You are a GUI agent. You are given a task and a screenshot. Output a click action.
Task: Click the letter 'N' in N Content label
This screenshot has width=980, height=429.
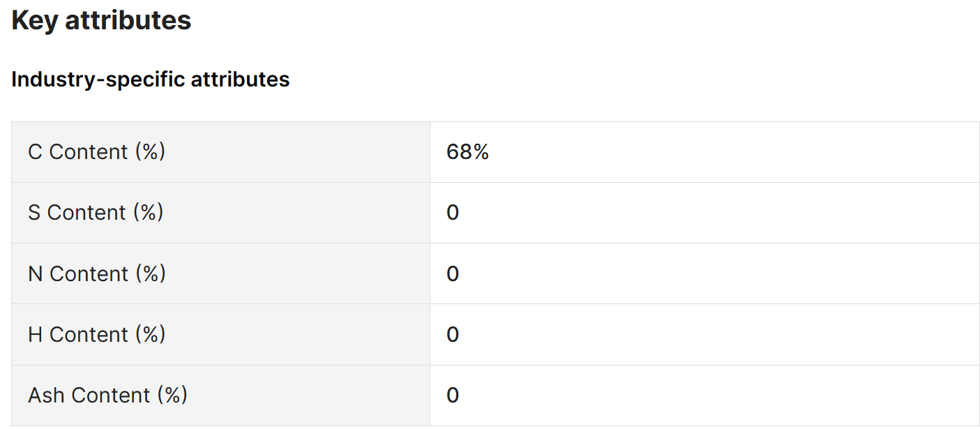coord(36,273)
